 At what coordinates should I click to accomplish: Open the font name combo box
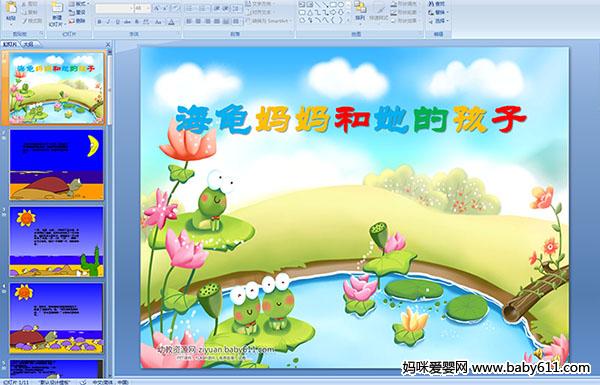coord(114,8)
